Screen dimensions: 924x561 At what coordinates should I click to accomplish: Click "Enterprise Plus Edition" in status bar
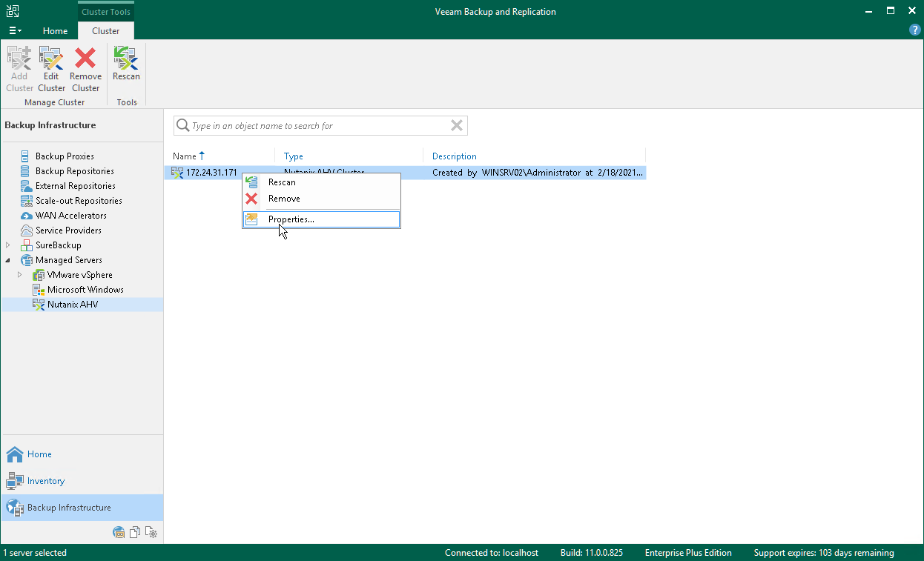tap(688, 553)
